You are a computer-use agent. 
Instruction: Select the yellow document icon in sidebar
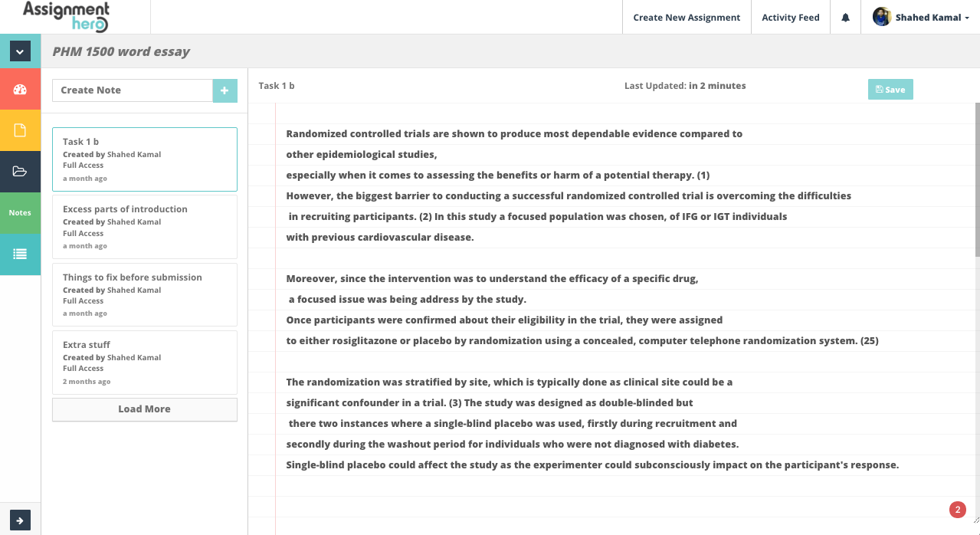(x=20, y=130)
